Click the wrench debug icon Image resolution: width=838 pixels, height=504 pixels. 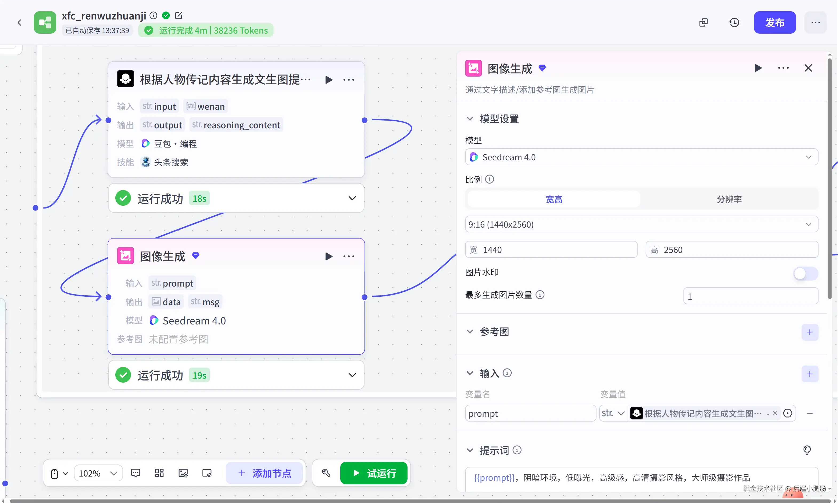click(x=326, y=473)
